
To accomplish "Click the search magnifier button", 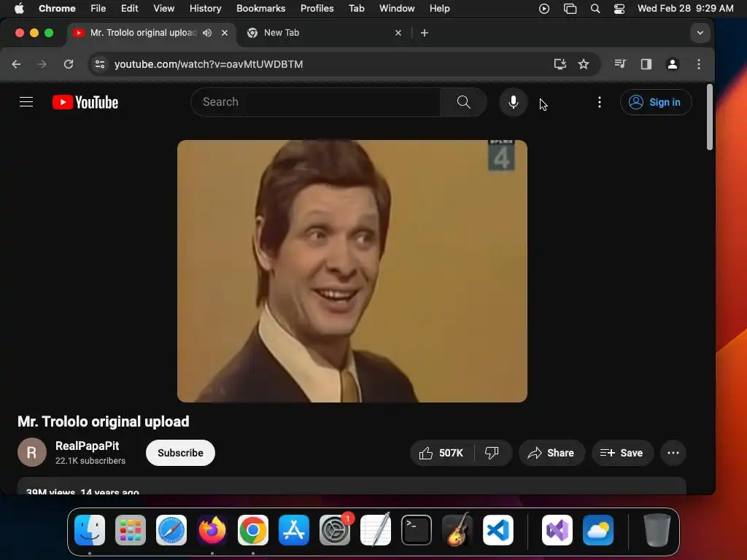I will point(463,102).
